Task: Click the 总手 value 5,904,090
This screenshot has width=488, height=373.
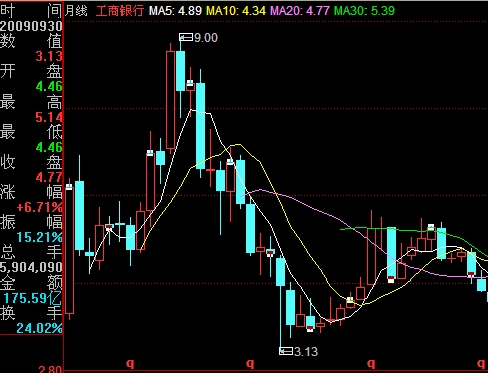Action: pyautogui.click(x=31, y=267)
